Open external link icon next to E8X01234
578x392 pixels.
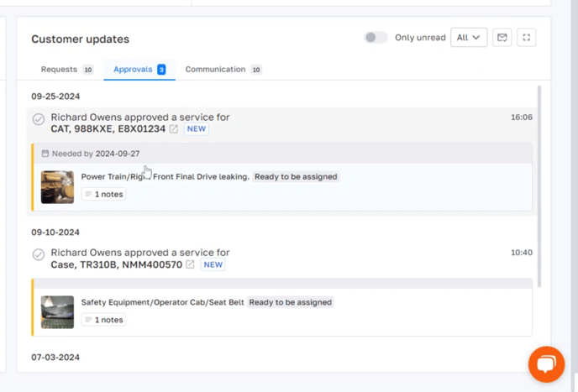click(174, 129)
